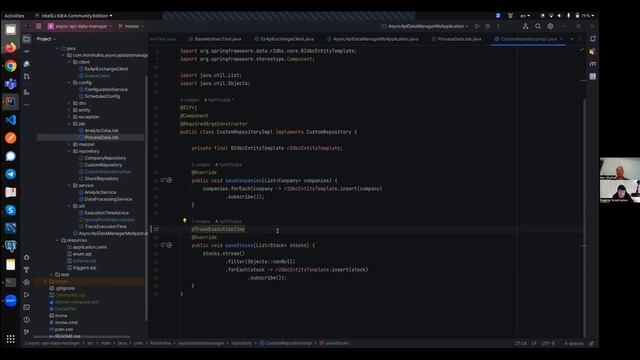640x360 pixels.
Task: Open the Build tool window
Action: point(27,270)
